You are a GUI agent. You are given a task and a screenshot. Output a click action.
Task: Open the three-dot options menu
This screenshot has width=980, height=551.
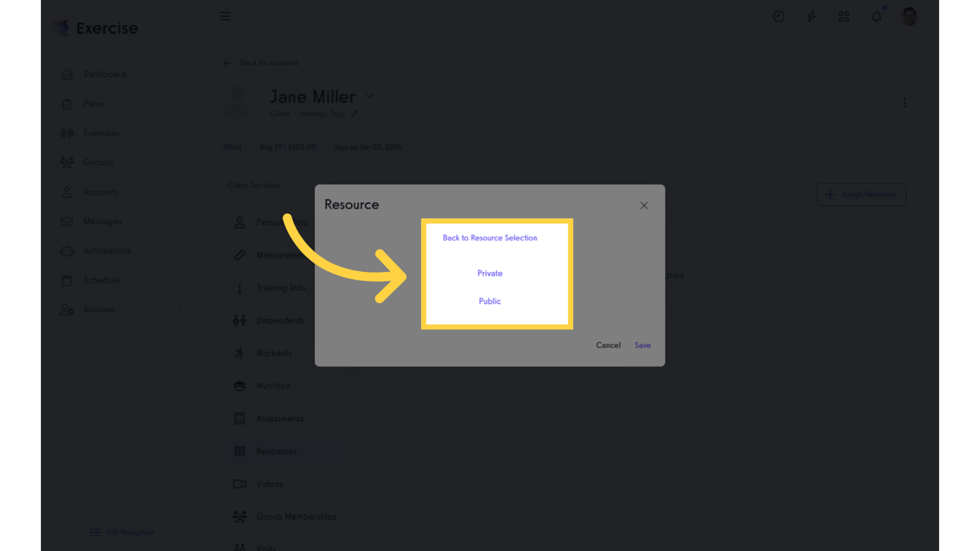[904, 103]
